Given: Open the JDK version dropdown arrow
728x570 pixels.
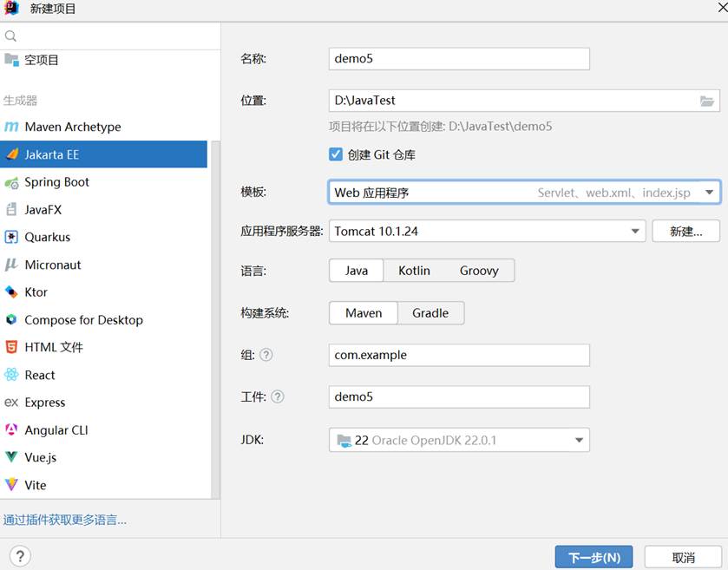Looking at the screenshot, I should pyautogui.click(x=579, y=440).
